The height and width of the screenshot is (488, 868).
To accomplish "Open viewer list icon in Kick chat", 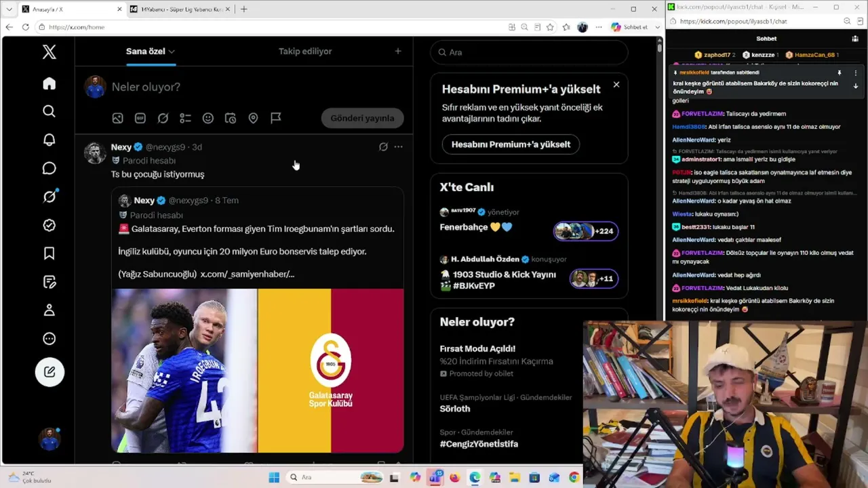I will [855, 39].
